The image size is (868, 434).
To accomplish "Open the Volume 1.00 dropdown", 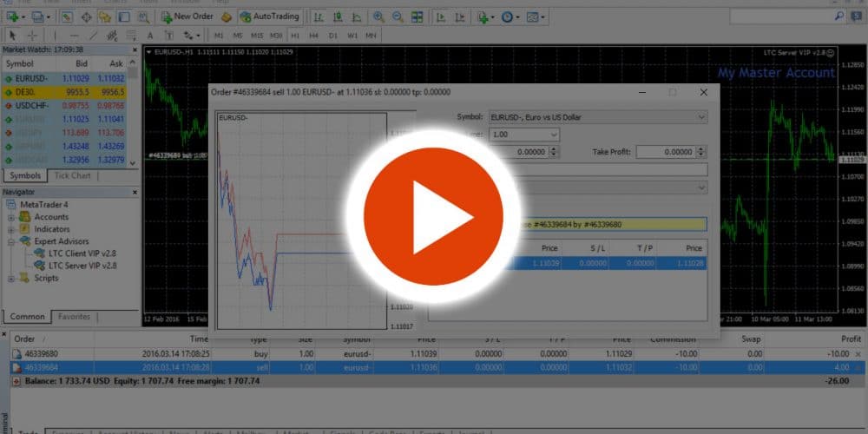I will point(524,135).
